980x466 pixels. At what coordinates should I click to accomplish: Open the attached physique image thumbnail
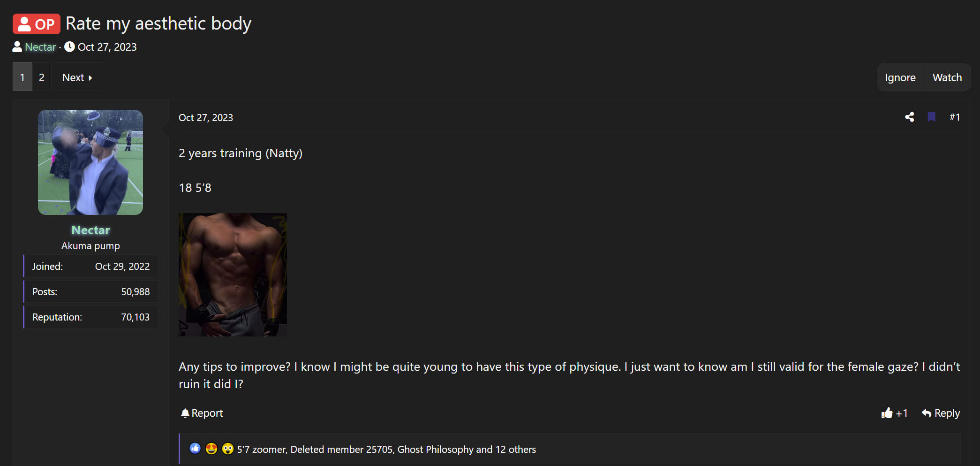[233, 275]
